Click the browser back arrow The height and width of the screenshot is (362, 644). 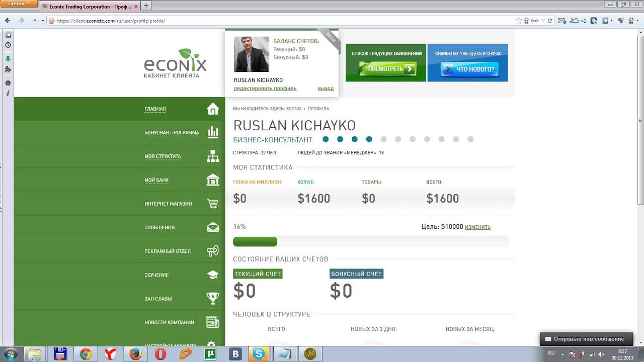[x=8, y=21]
